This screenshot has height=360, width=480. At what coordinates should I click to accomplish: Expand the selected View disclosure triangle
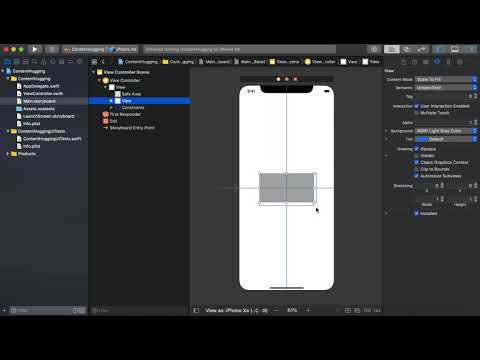coord(112,101)
